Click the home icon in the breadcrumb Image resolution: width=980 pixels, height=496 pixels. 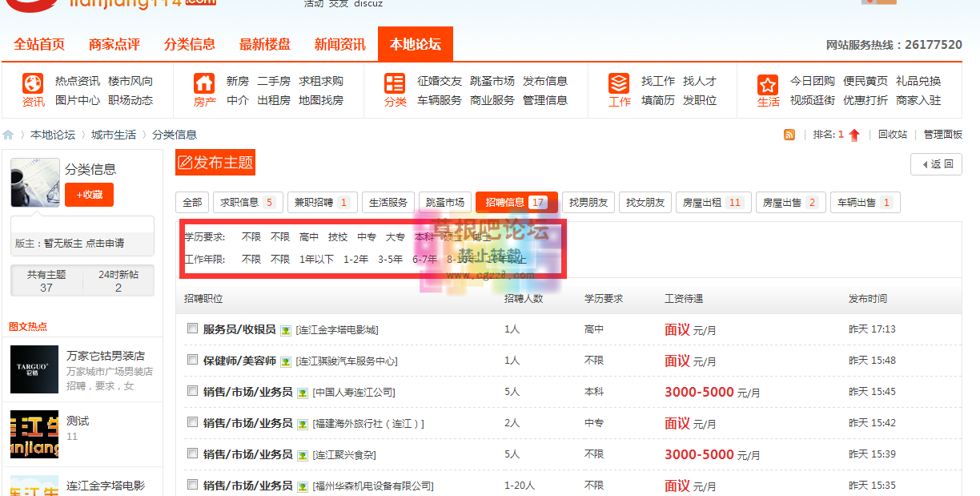click(10, 134)
